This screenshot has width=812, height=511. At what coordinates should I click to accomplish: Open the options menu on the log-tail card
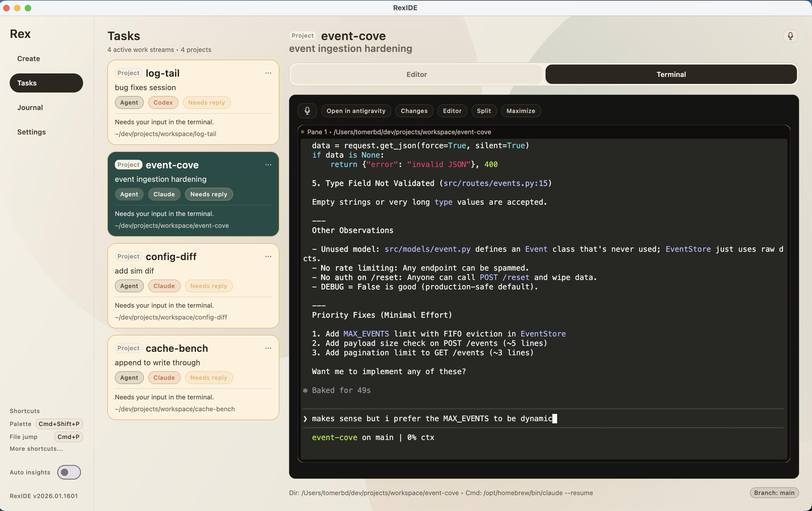268,73
